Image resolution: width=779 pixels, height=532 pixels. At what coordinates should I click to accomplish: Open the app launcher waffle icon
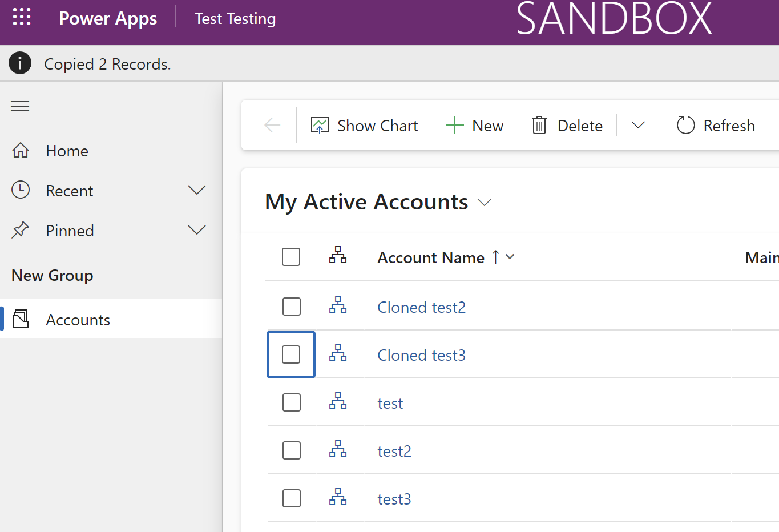click(22, 17)
